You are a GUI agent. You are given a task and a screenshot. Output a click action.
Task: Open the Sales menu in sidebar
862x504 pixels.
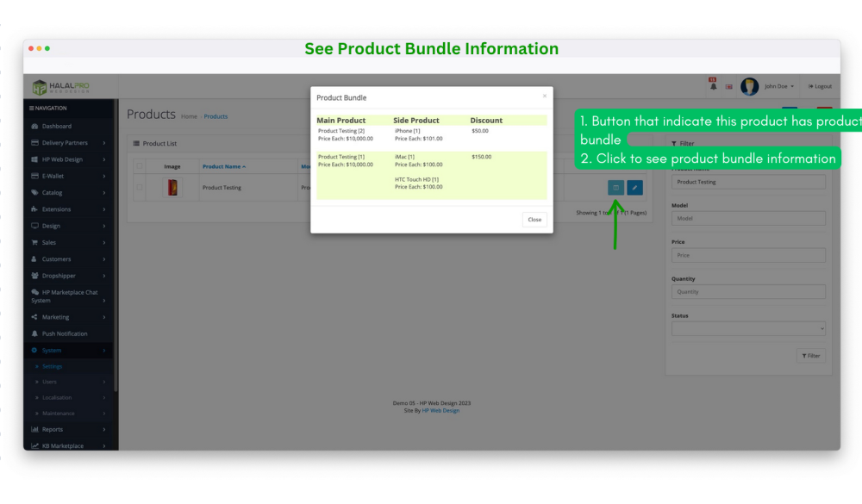pyautogui.click(x=49, y=243)
